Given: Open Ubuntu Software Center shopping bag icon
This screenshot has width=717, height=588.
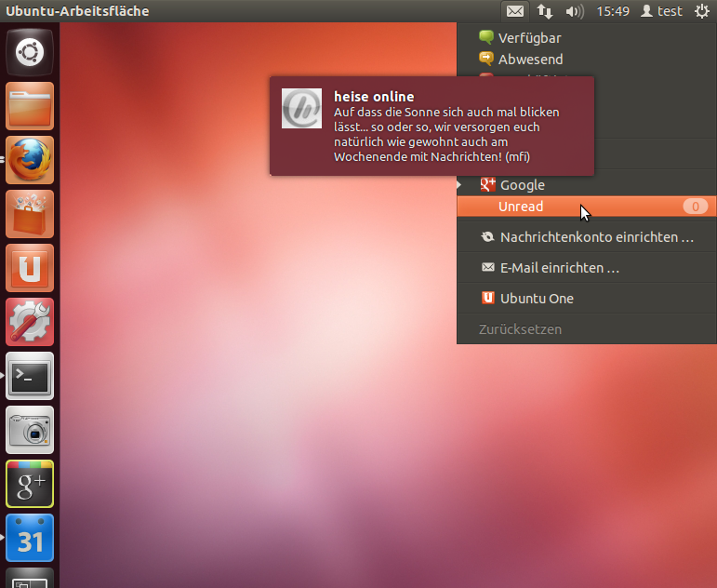Looking at the screenshot, I should [x=30, y=214].
